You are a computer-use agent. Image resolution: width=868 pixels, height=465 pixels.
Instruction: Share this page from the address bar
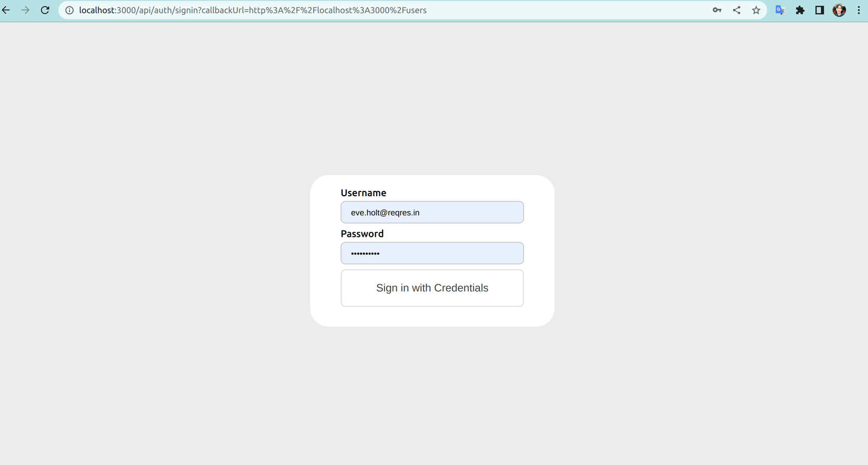point(736,10)
